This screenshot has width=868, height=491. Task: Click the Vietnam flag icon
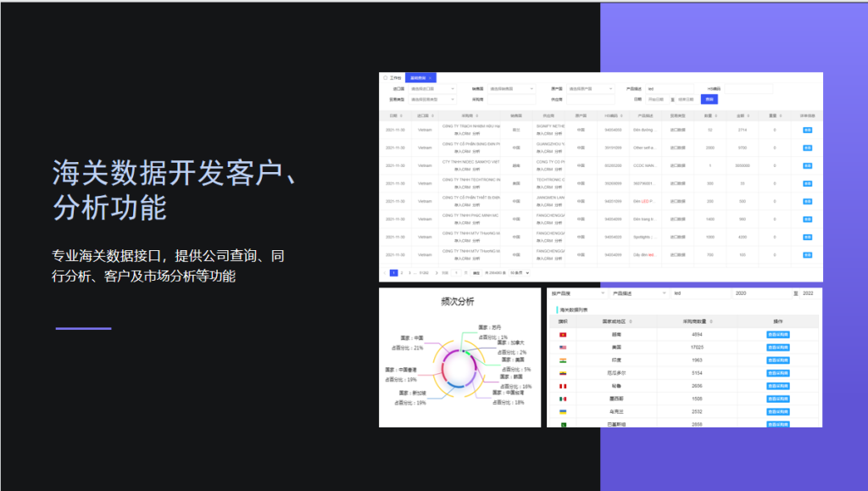[562, 335]
